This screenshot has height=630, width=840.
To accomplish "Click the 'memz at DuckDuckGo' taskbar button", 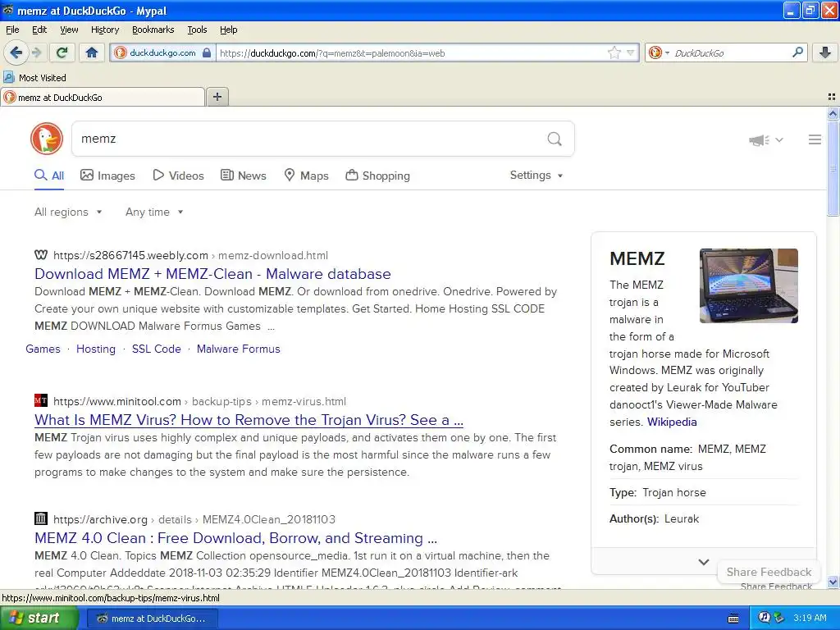I will click(152, 619).
